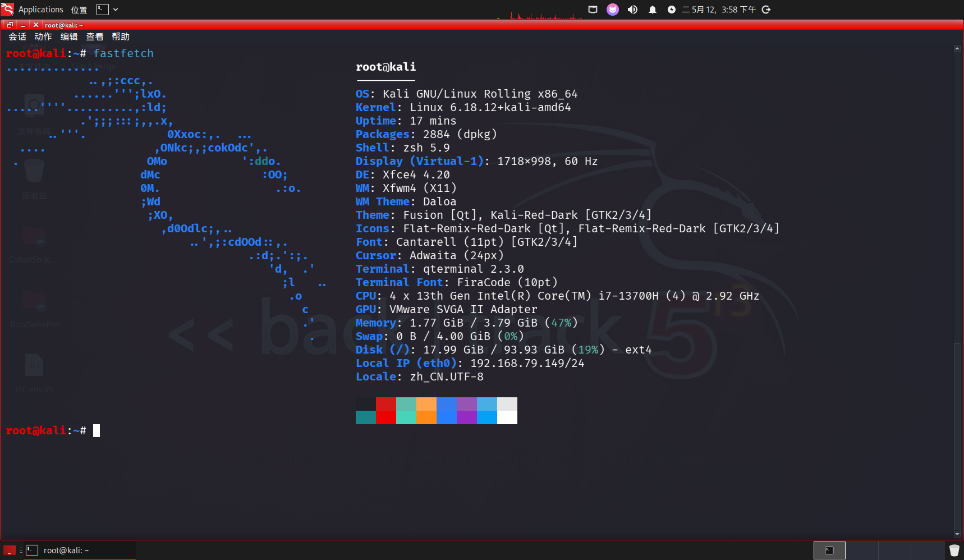
Task: Click the Shell line zsh 5.9
Action: click(x=403, y=148)
